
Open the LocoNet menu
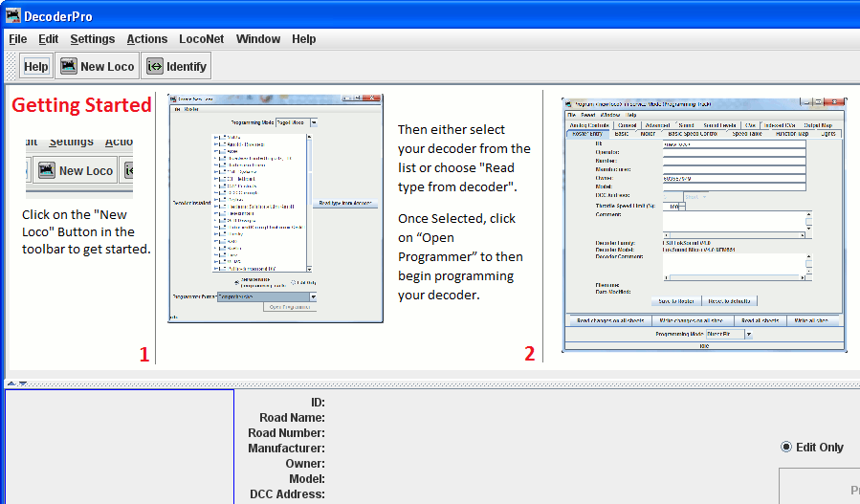[x=201, y=39]
